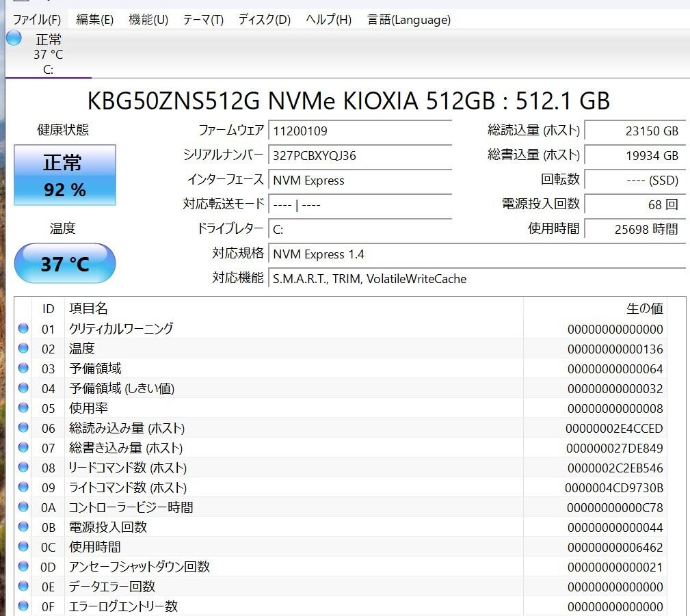The height and width of the screenshot is (616, 690).
Task: Click status circle icon for クリティカルワーニング row
Action: [23, 329]
